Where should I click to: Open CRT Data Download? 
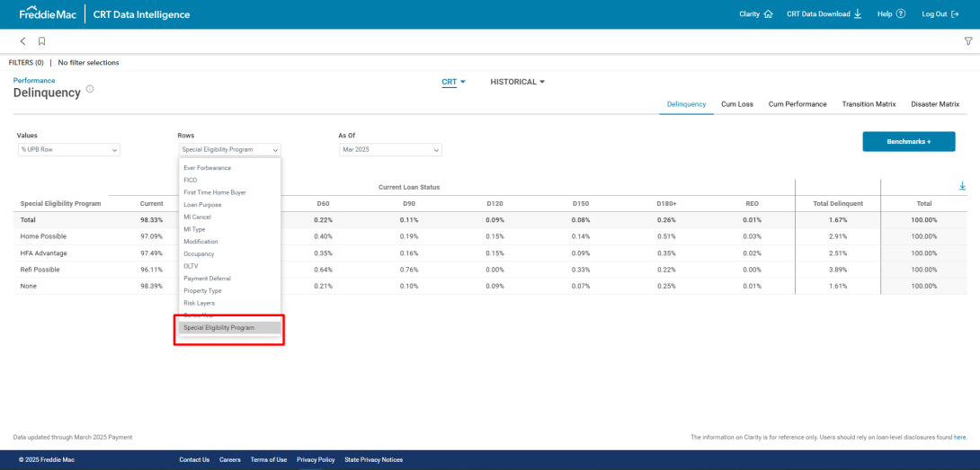tap(824, 13)
